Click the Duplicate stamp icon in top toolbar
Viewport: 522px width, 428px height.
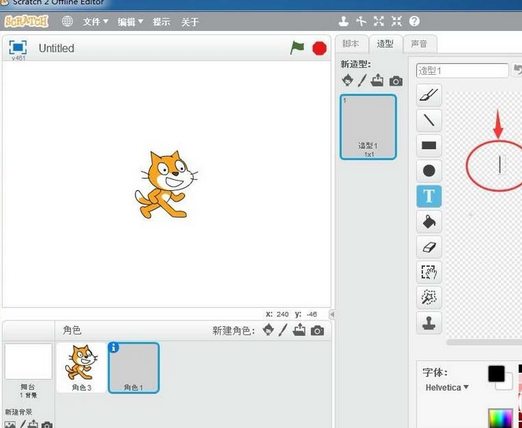[x=343, y=21]
